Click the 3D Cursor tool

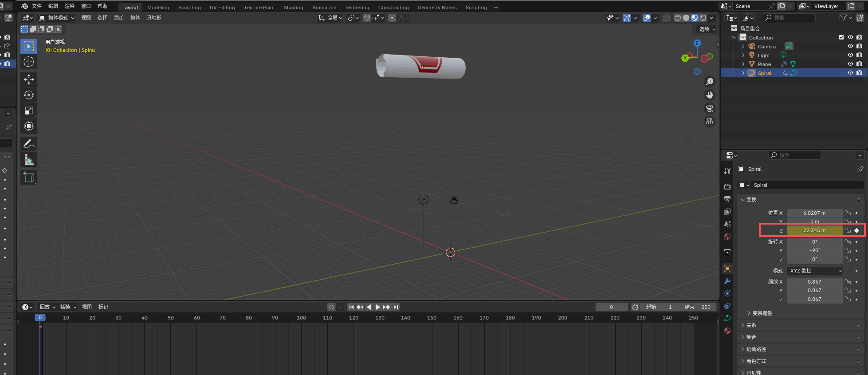point(29,62)
